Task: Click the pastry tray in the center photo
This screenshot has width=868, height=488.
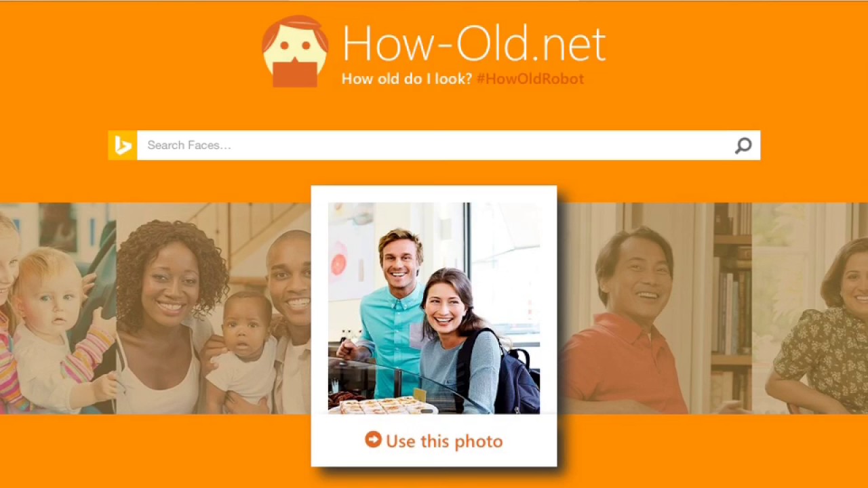Action: (x=381, y=405)
